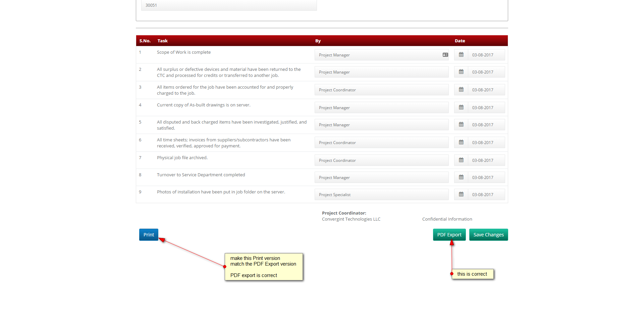Select 'Photos of installation' task text

click(221, 192)
